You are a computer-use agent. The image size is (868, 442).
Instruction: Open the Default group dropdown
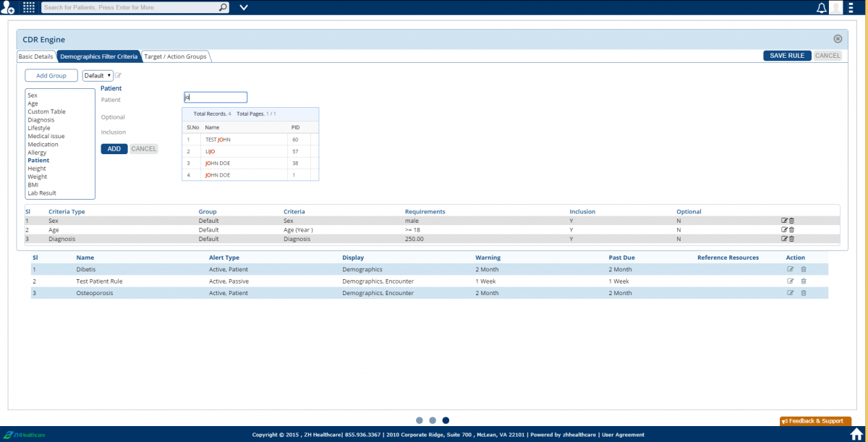click(x=98, y=75)
